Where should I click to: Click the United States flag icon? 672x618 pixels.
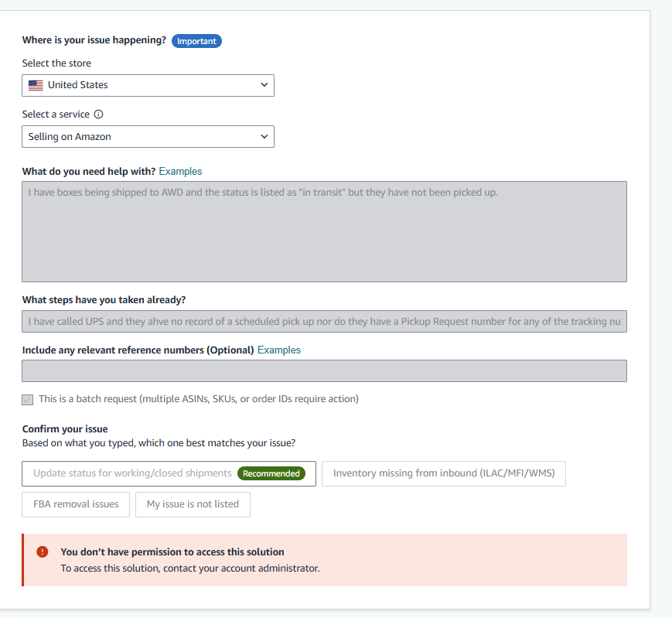click(x=36, y=85)
